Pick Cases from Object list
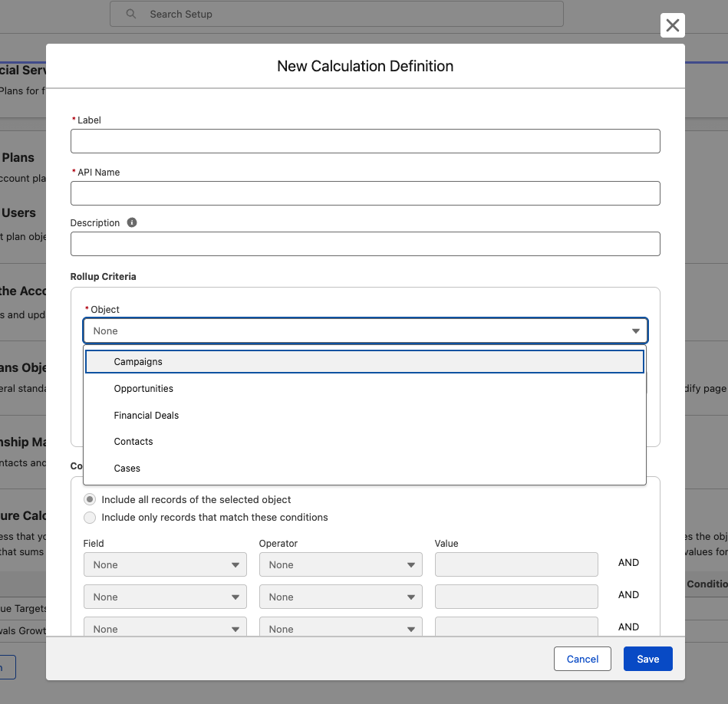728x704 pixels. coord(364,469)
